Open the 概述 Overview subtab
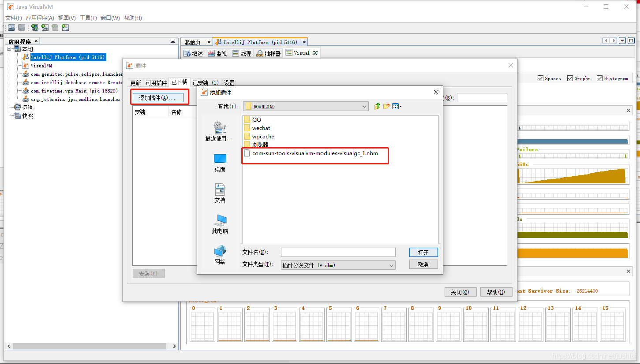 coord(194,53)
